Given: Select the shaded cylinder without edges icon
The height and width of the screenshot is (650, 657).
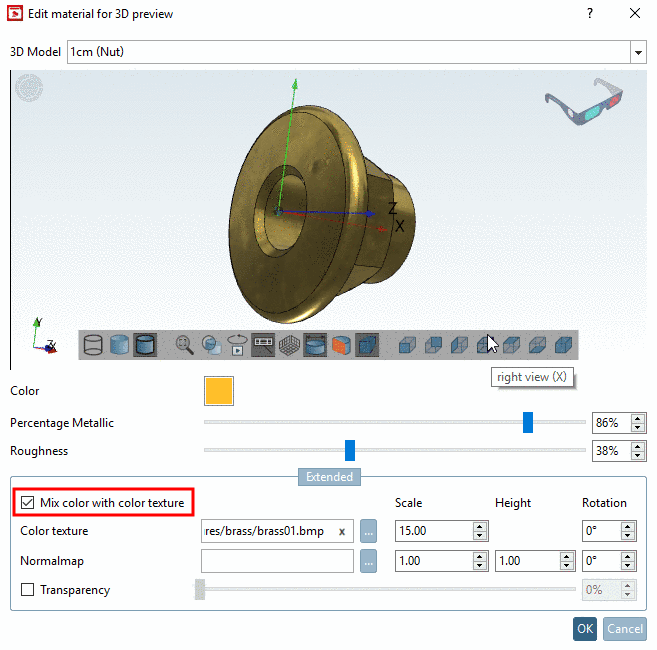Looking at the screenshot, I should [119, 345].
